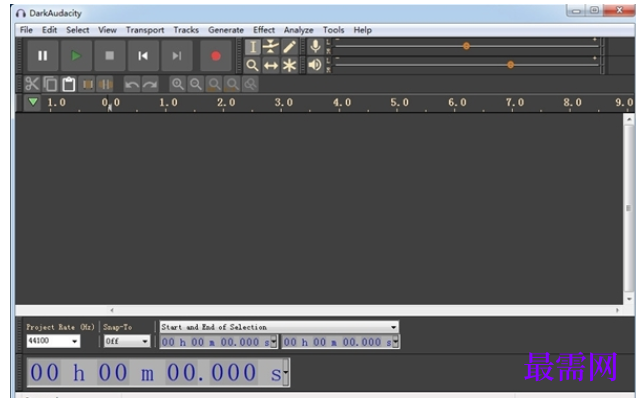Select the Multi-Tool asterisk icon
The width and height of the screenshot is (636, 398).
tap(289, 65)
